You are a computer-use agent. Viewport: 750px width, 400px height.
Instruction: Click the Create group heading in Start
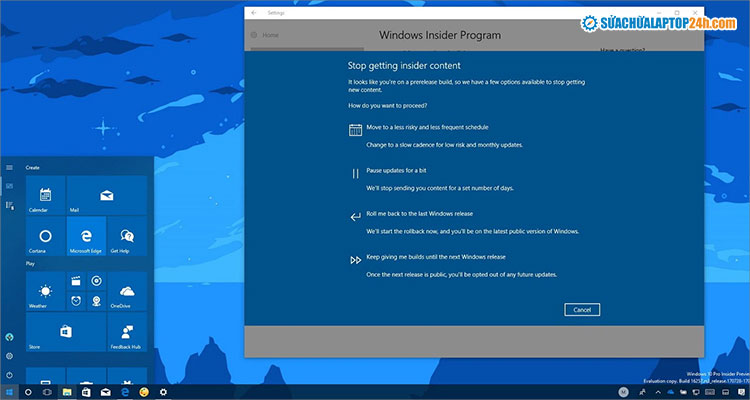[x=33, y=167]
